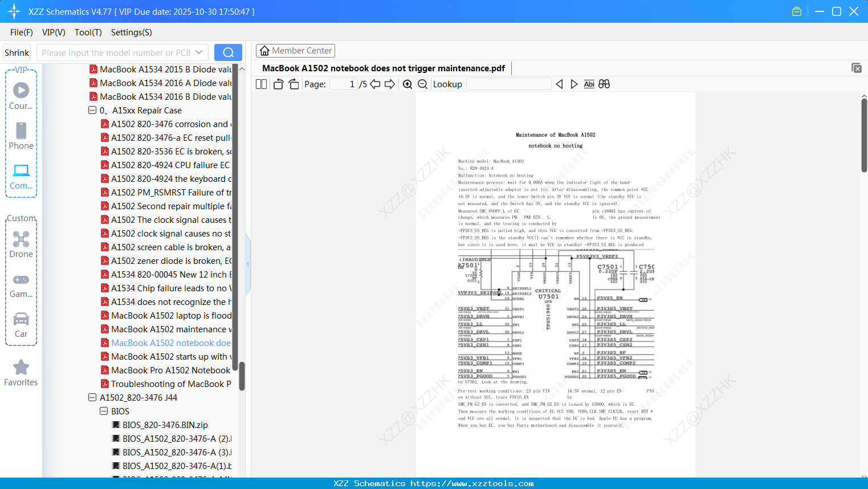This screenshot has width=868, height=489.
Task: Open the Drone category
Action: 21,244
